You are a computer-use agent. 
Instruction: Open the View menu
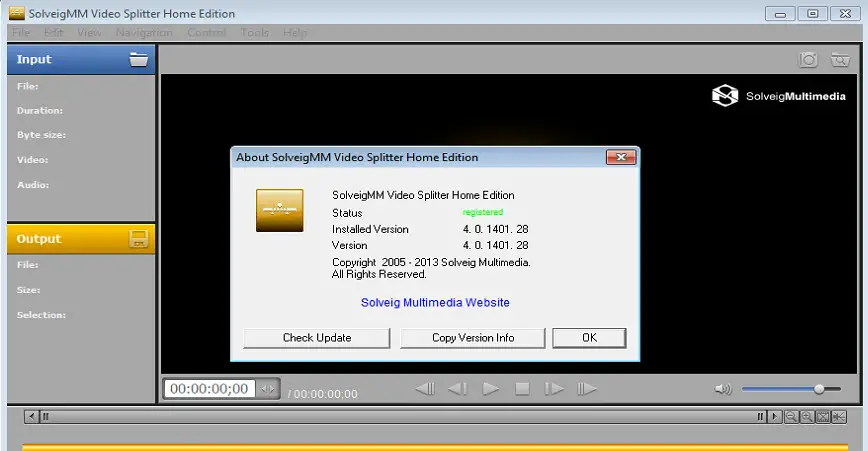coord(89,33)
